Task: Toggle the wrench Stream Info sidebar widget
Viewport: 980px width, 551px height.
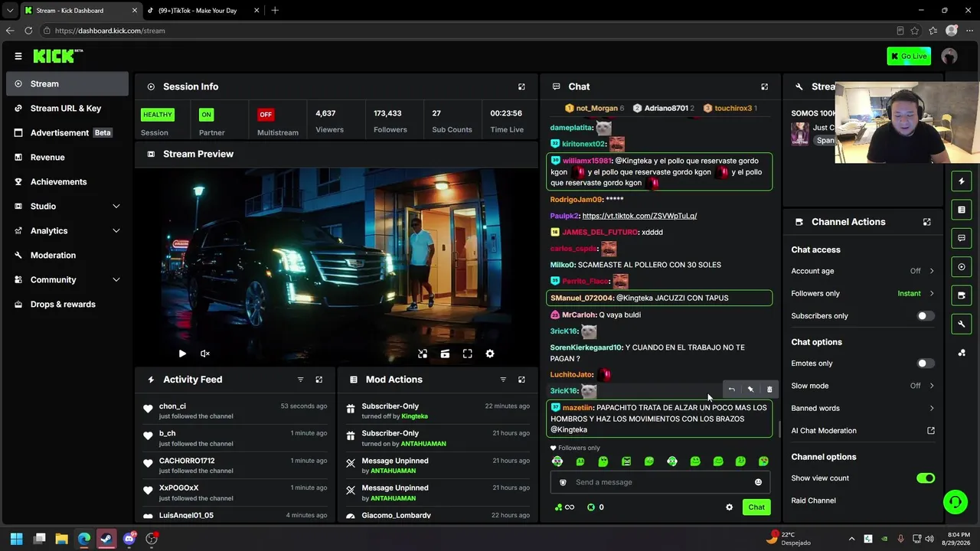Action: (962, 324)
